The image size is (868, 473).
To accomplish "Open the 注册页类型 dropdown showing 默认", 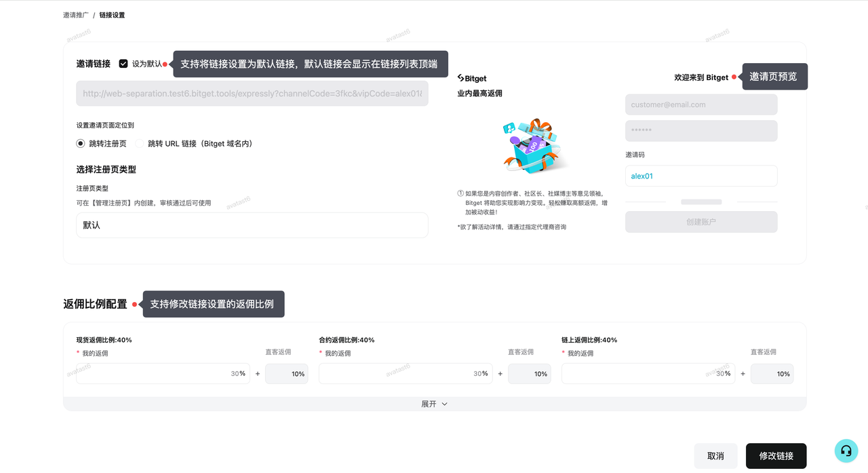I will 252,225.
